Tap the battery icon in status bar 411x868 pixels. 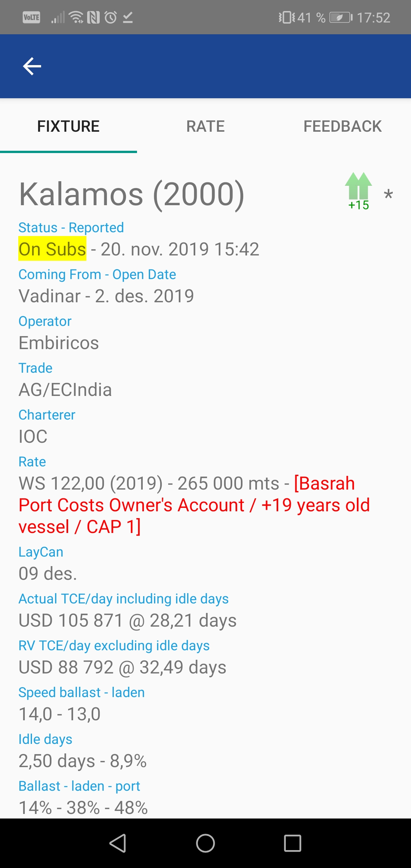click(x=341, y=18)
